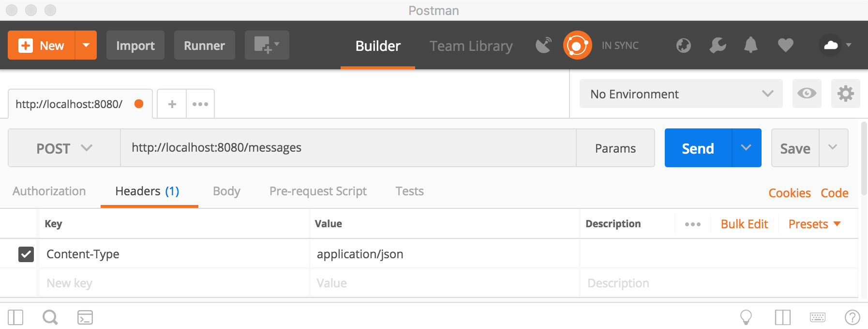Open the Bulk Edit link
This screenshot has width=868, height=329.
[744, 224]
